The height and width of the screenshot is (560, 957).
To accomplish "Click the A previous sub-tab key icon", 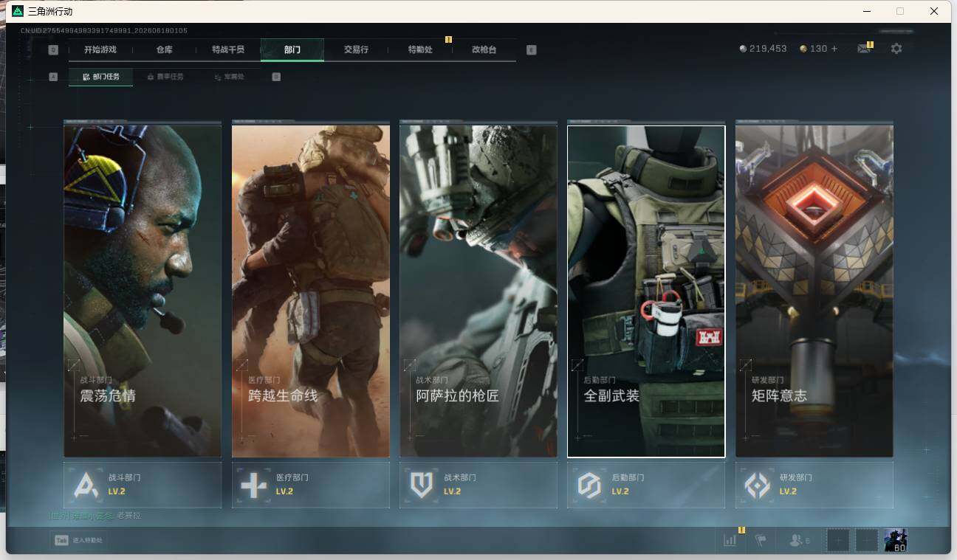I will coord(53,76).
